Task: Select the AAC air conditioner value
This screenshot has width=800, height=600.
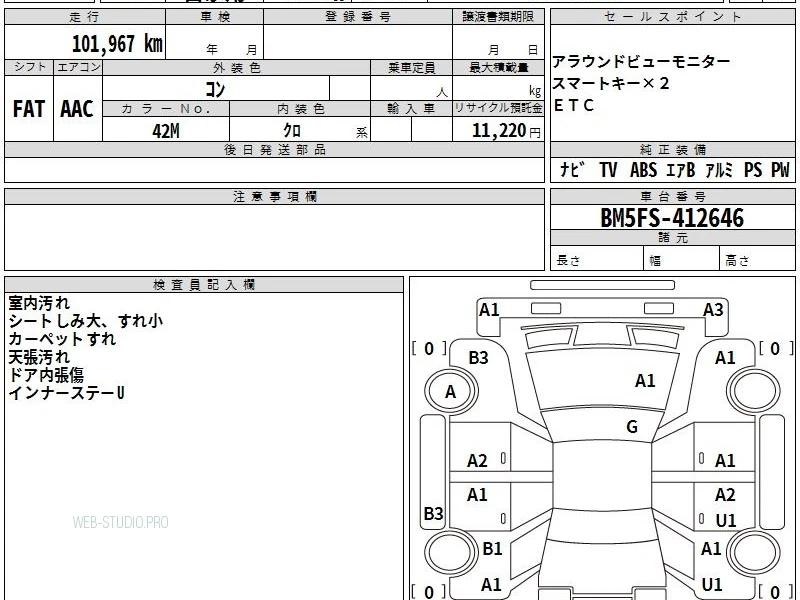Action: (x=77, y=109)
